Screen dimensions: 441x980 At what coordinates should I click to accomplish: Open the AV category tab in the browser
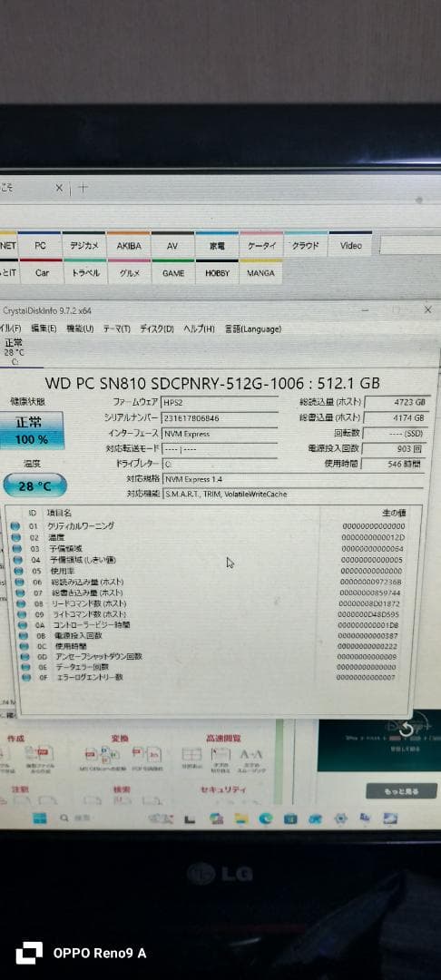[x=173, y=246]
